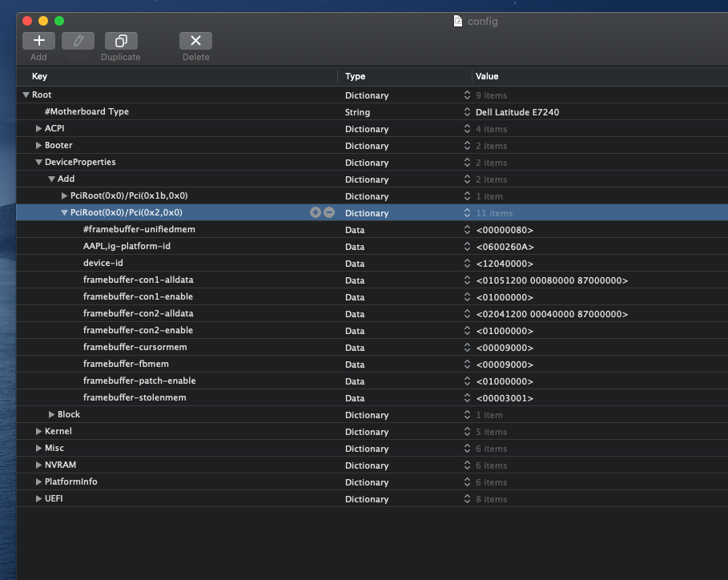Click the minus icon on the selected row

tap(328, 213)
